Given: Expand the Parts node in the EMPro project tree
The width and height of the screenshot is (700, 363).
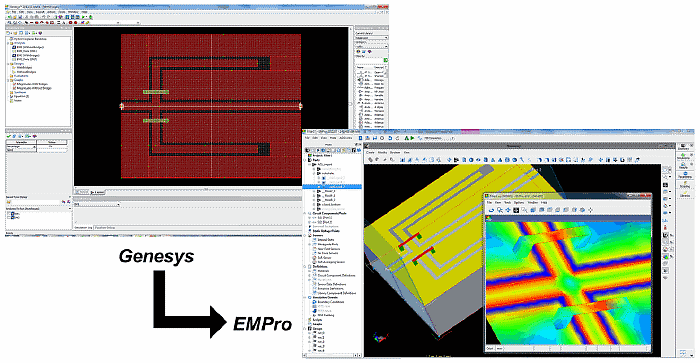Looking at the screenshot, I should pyautogui.click(x=304, y=160).
